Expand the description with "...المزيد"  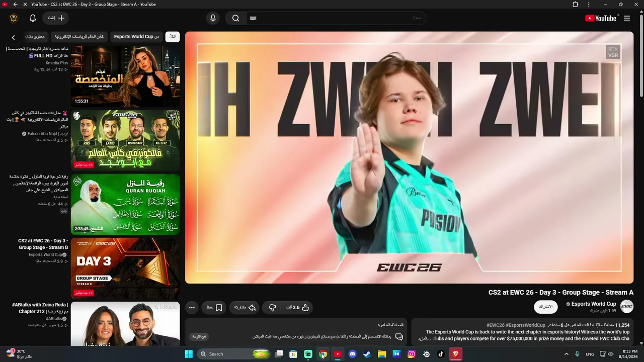(x=425, y=338)
